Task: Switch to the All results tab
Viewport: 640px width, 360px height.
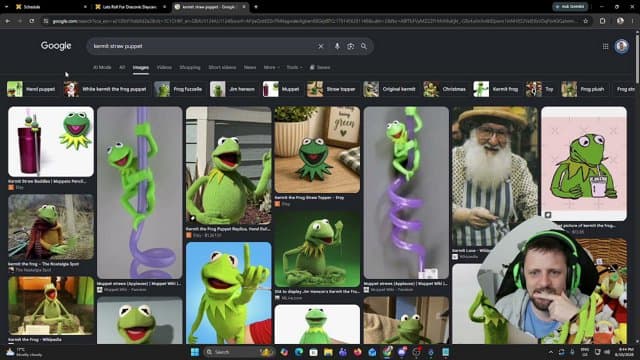Action: tap(122, 67)
